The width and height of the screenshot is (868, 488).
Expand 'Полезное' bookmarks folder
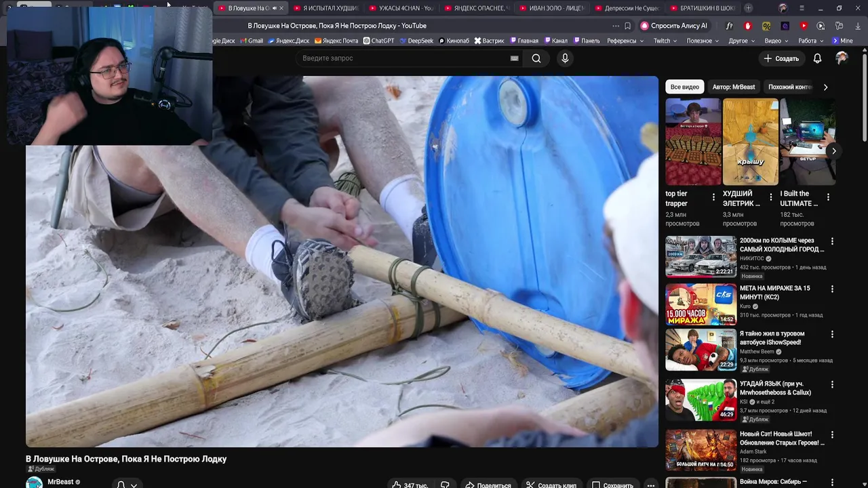[703, 41]
